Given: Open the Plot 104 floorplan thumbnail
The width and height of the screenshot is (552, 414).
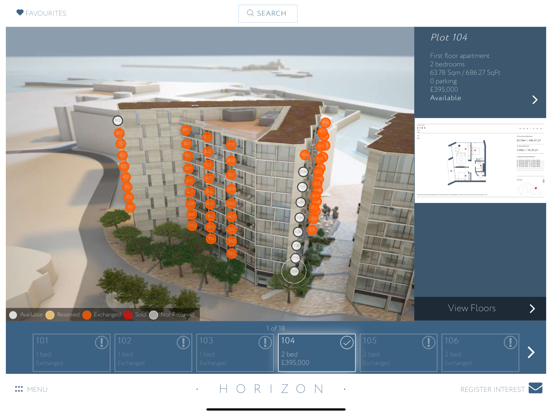Looking at the screenshot, I should pos(480,161).
